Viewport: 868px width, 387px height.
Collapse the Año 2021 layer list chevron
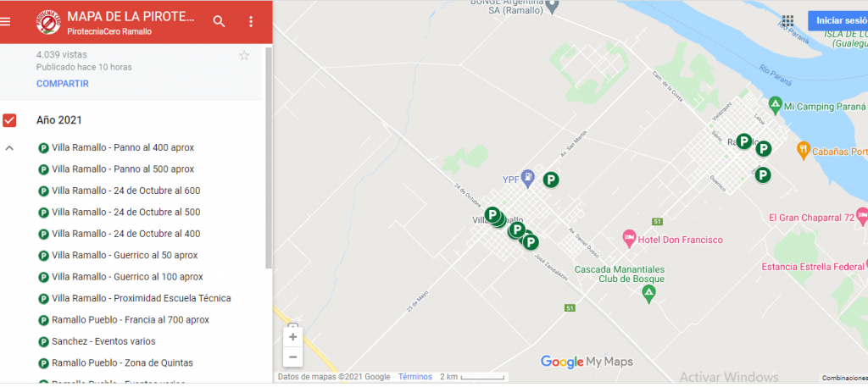point(9,148)
